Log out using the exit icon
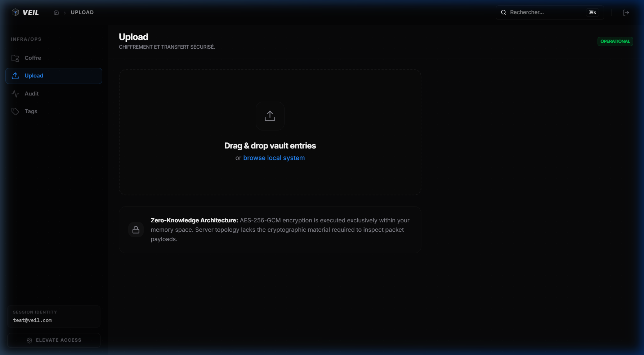This screenshot has height=355, width=644. [x=626, y=13]
